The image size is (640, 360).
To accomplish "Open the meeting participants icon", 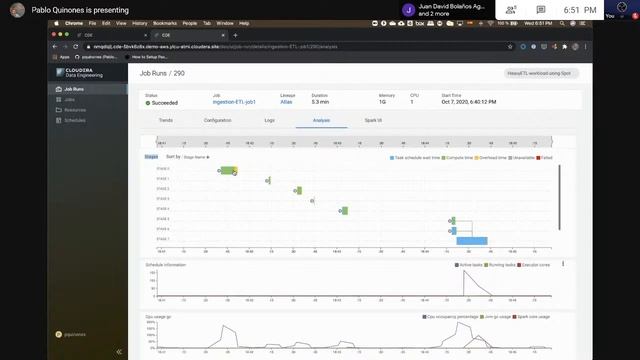I will click(x=511, y=10).
